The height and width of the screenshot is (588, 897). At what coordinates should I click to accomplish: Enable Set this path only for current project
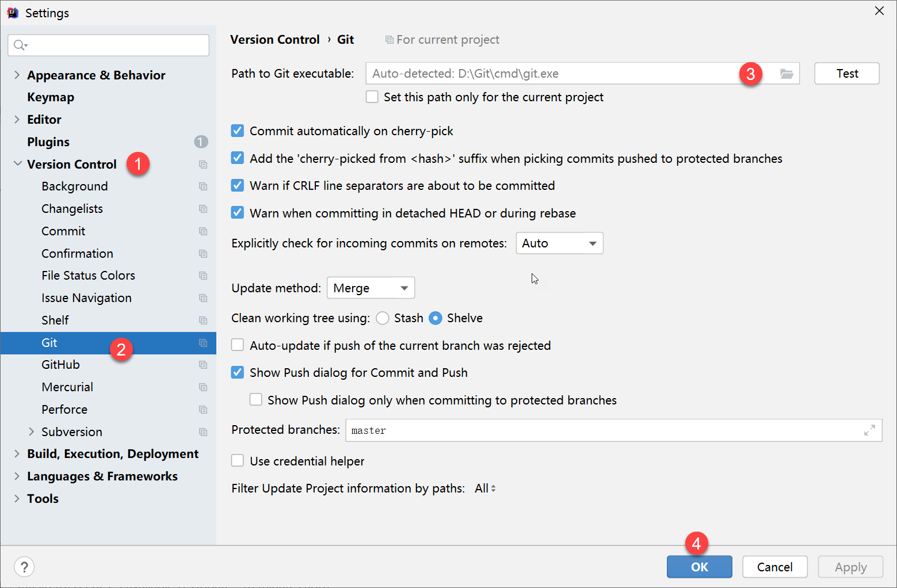(x=372, y=97)
